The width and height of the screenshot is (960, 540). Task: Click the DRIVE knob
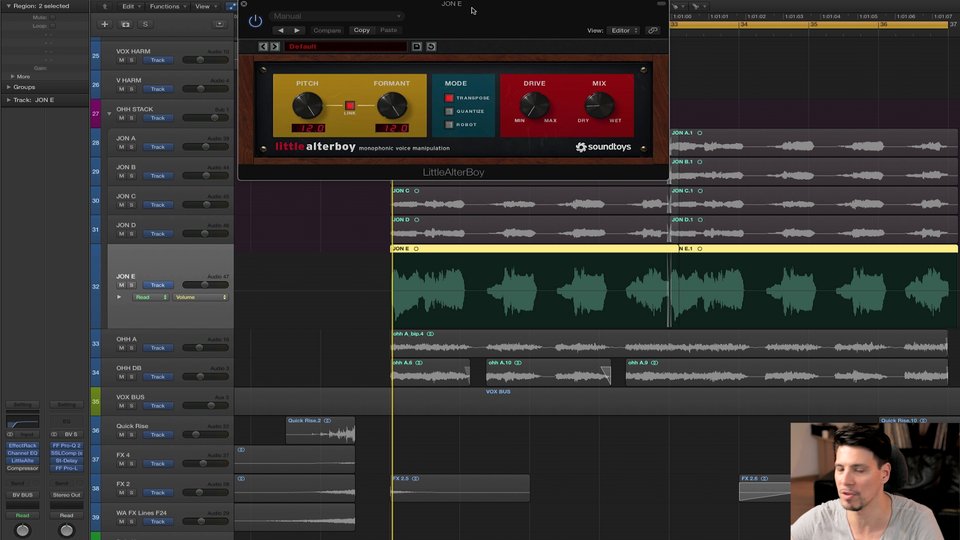(534, 105)
